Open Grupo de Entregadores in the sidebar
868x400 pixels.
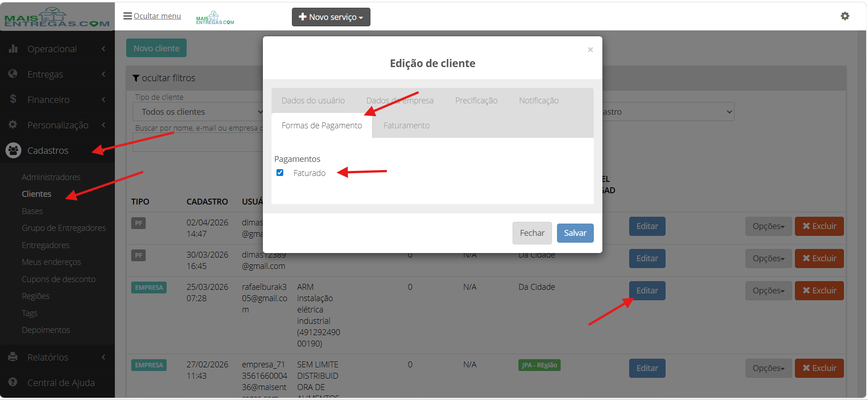pos(64,228)
